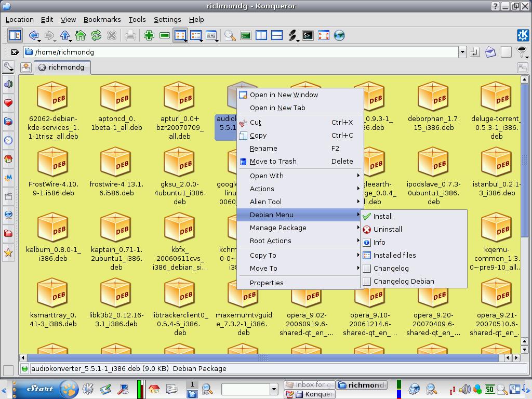Open taskbar volume speaker tray icon
The width and height of the screenshot is (532, 399).
(x=465, y=389)
